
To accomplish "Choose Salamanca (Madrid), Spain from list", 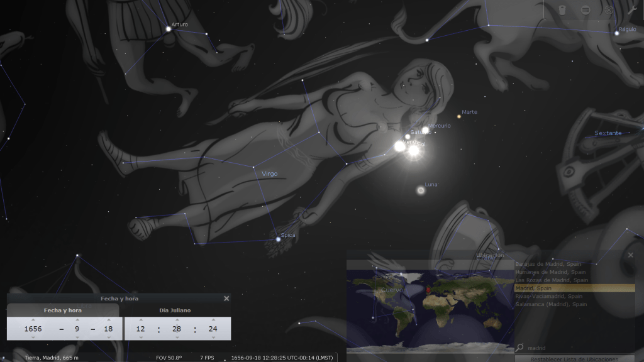I will (550, 304).
